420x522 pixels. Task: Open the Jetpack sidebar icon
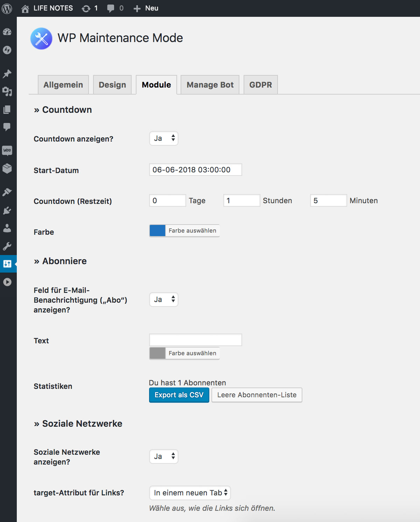pos(7,50)
